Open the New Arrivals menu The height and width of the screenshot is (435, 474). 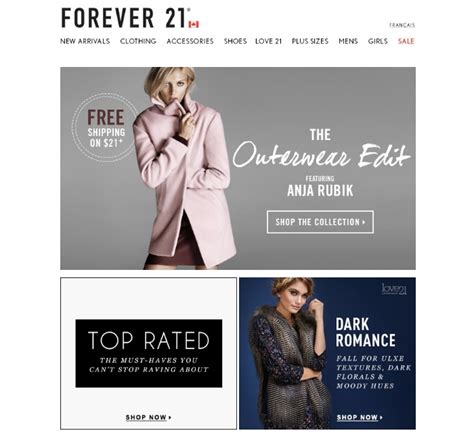click(85, 41)
